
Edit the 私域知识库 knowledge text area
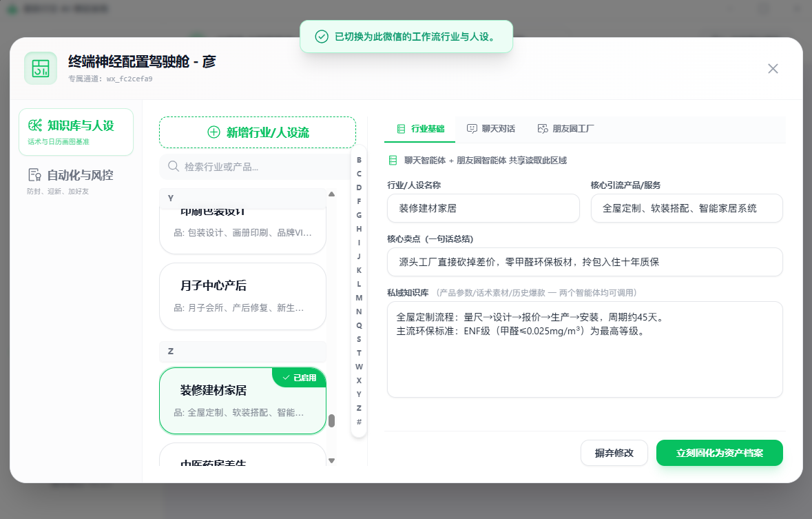[x=585, y=348]
